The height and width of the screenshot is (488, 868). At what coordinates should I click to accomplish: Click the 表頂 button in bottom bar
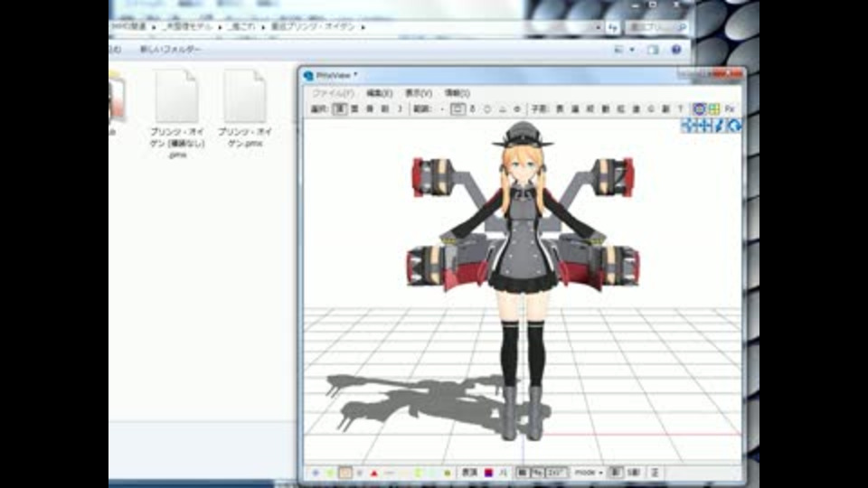tap(469, 473)
